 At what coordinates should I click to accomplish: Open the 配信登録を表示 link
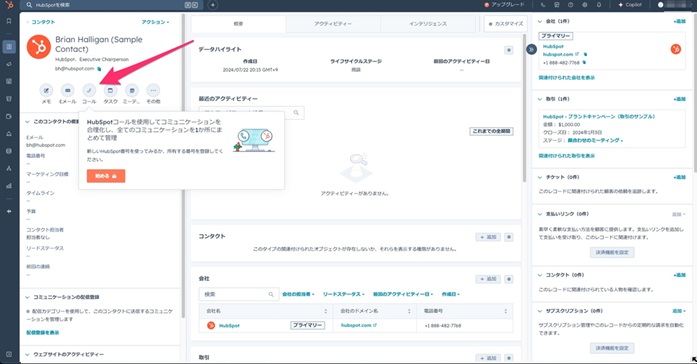43,332
